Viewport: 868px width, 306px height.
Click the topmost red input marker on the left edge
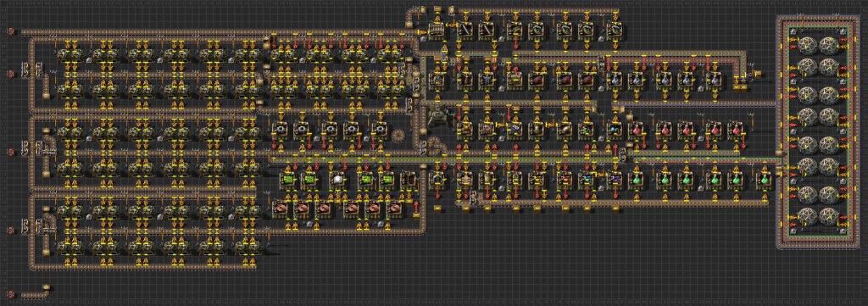click(x=10, y=31)
